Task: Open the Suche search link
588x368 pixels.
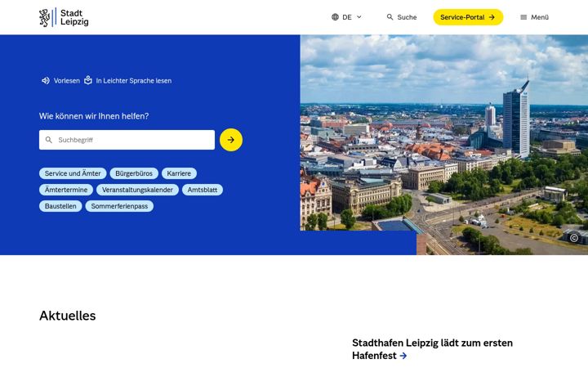Action: point(402,17)
